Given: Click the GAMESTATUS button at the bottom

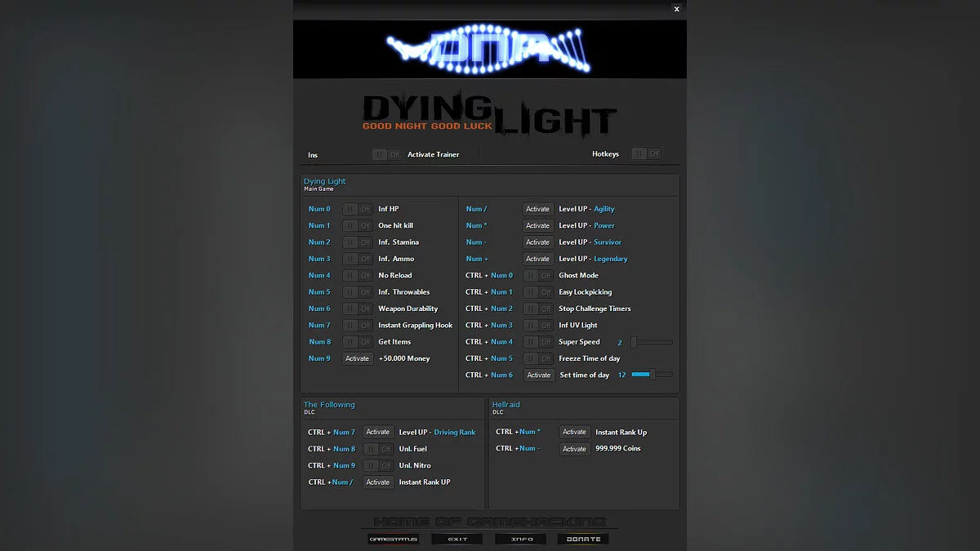Looking at the screenshot, I should (393, 538).
